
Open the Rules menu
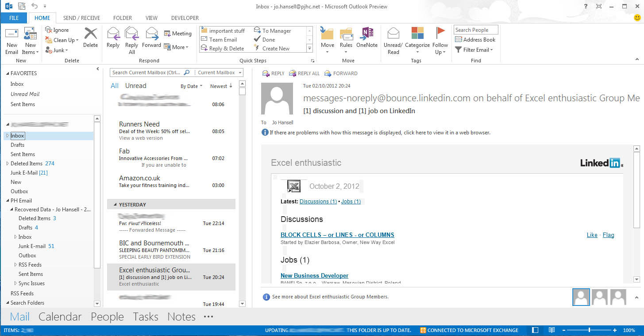tap(346, 40)
